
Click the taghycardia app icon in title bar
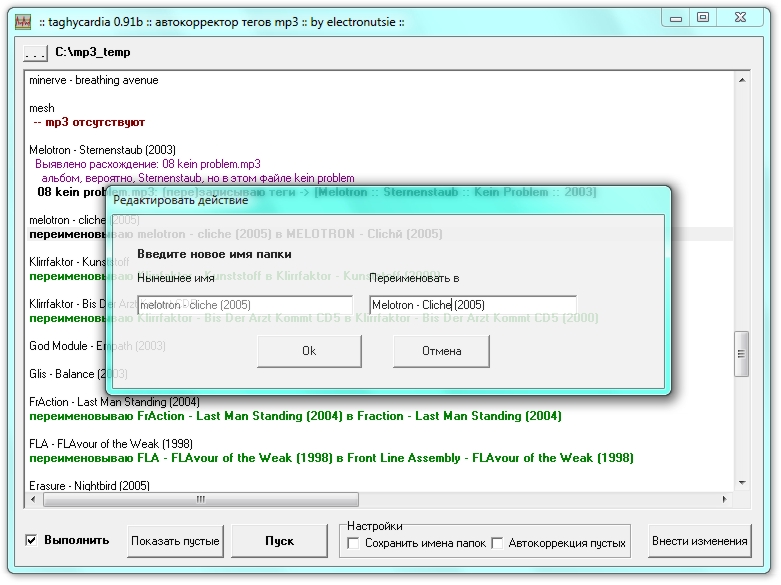coord(23,22)
